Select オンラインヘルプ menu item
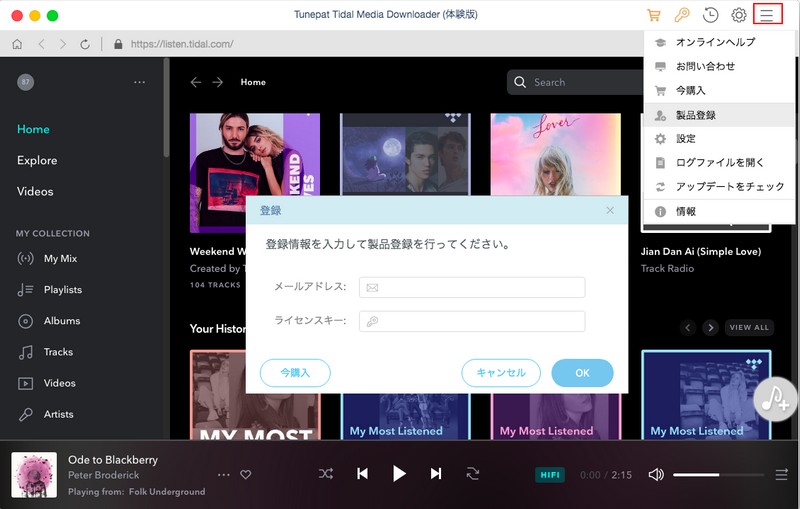 pos(719,42)
